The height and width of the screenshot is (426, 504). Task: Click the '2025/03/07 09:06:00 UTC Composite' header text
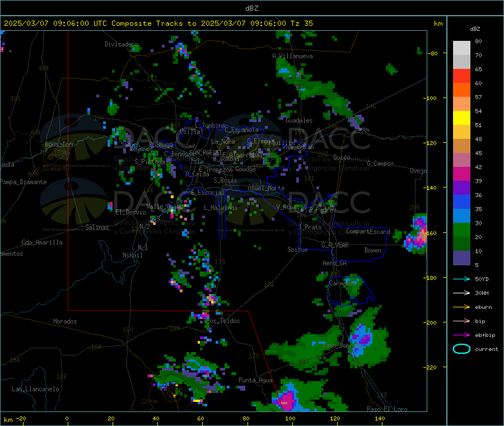coord(78,24)
